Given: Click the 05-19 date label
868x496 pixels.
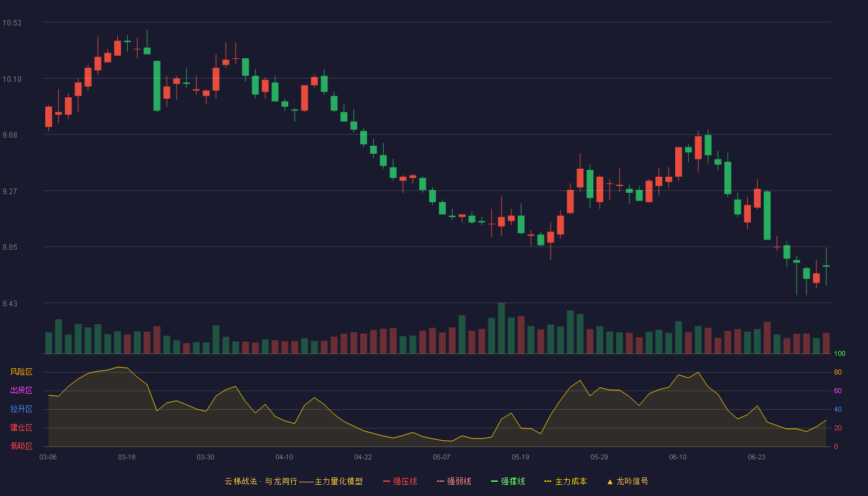Looking at the screenshot, I should [x=520, y=457].
